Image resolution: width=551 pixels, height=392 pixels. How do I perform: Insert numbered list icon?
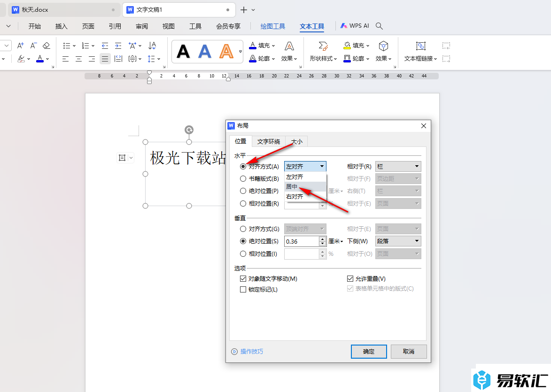click(x=85, y=46)
